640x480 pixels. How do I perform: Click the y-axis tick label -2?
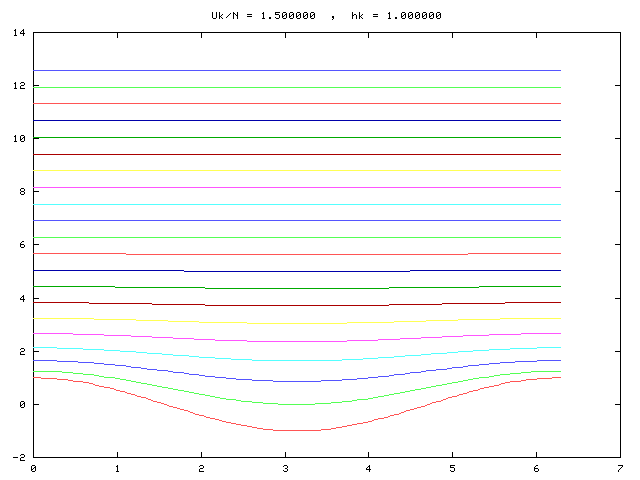pyautogui.click(x=20, y=457)
